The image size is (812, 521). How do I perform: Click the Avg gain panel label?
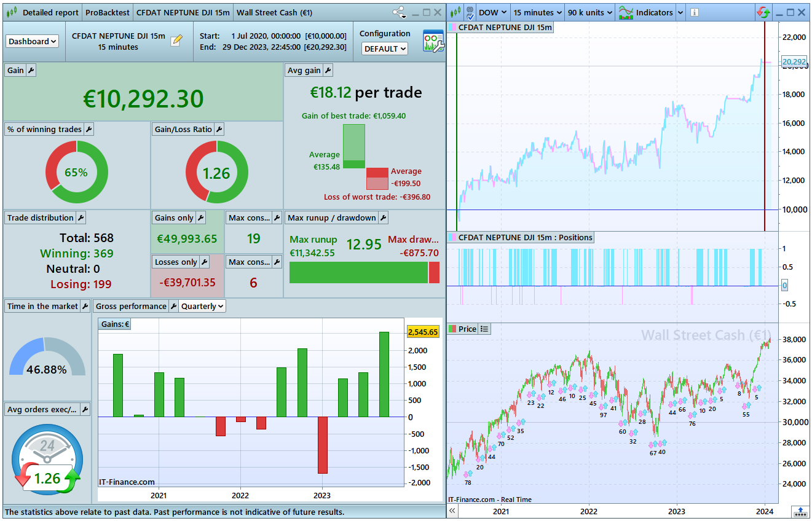point(304,71)
